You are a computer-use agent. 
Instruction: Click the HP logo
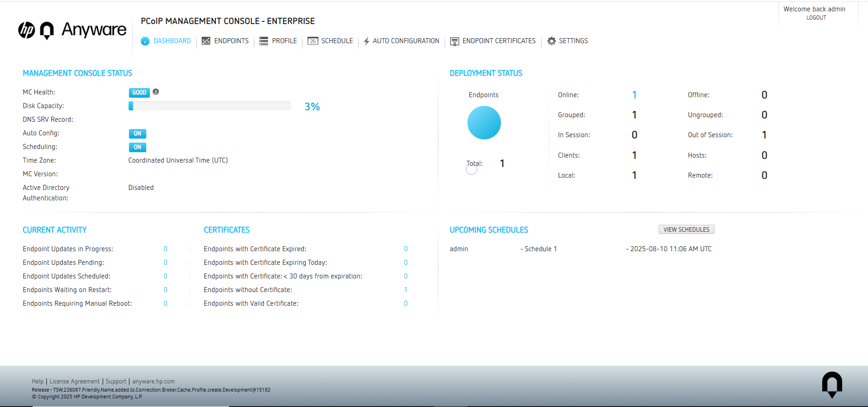tap(26, 30)
